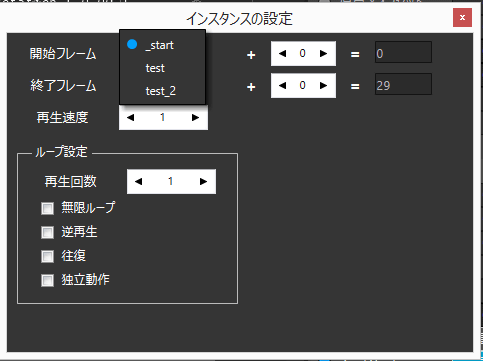The image size is (483, 361).
Task: Check the 往復 option
Action: tap(47, 256)
